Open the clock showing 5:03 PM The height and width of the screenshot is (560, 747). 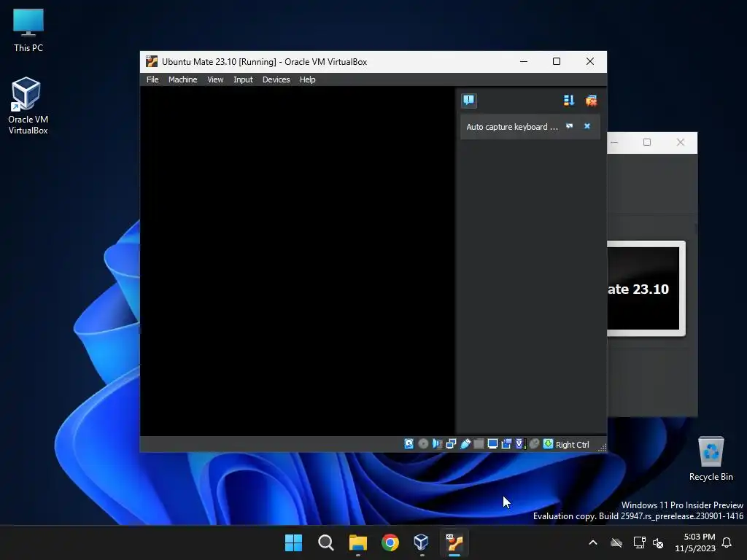pos(695,542)
